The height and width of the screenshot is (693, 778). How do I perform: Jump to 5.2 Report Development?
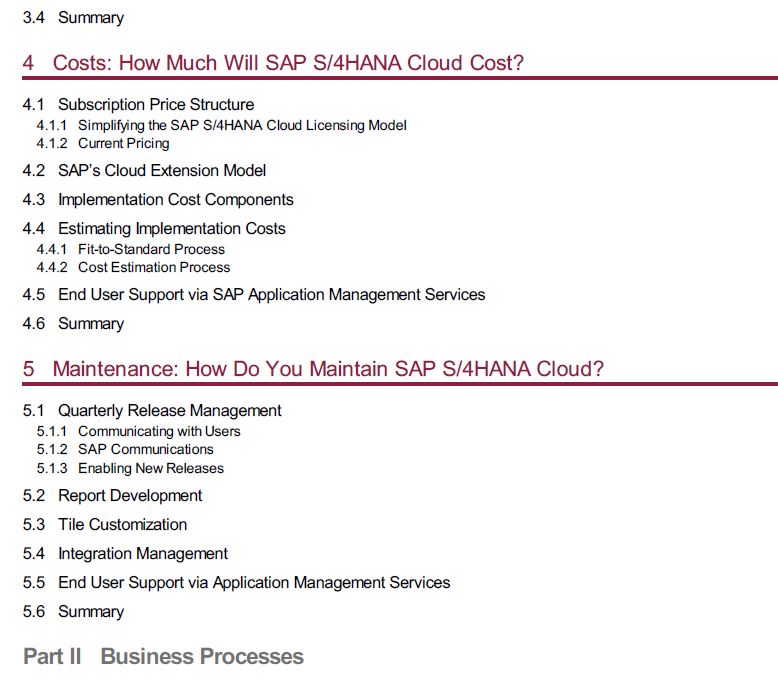pyautogui.click(x=112, y=496)
